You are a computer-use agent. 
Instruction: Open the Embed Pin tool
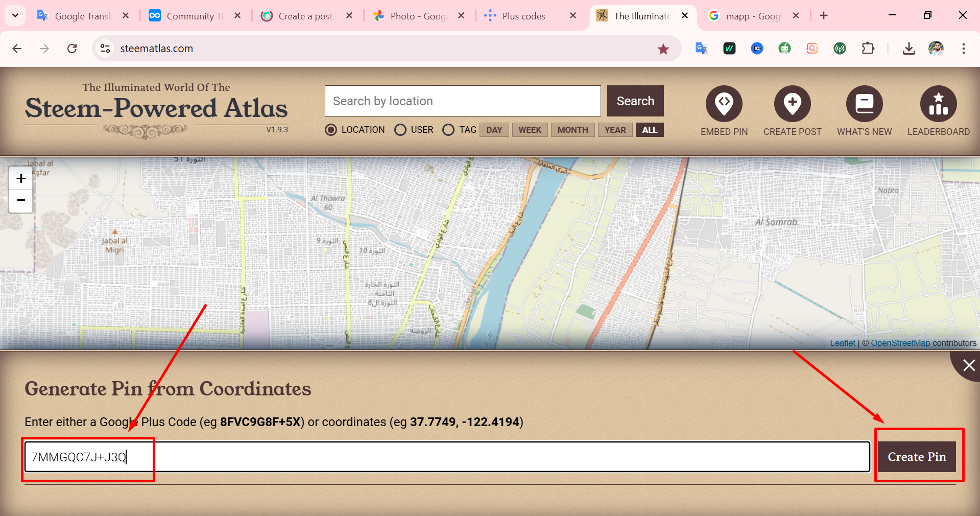tap(724, 104)
